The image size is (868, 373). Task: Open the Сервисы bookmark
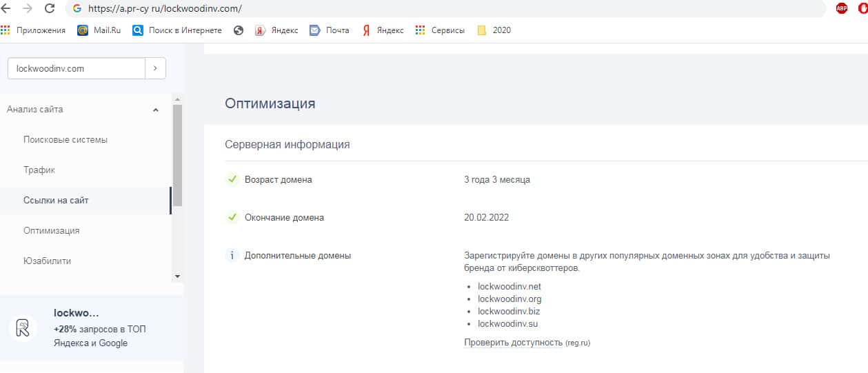pyautogui.click(x=440, y=30)
